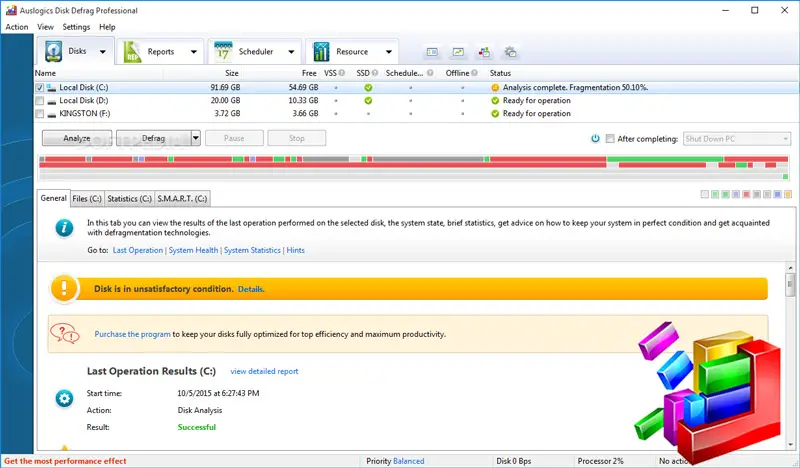Click the SSD green check in Local Disk (C:) row

[368, 88]
